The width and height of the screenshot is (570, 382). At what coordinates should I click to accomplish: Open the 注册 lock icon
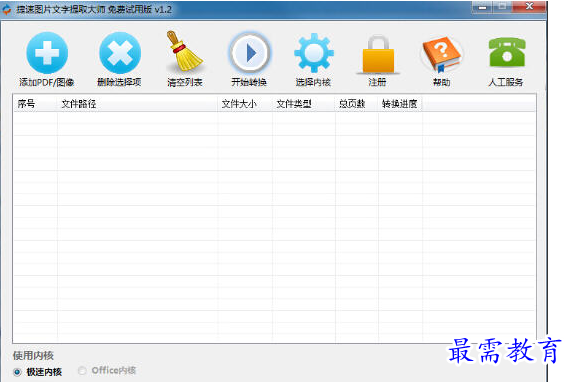378,55
